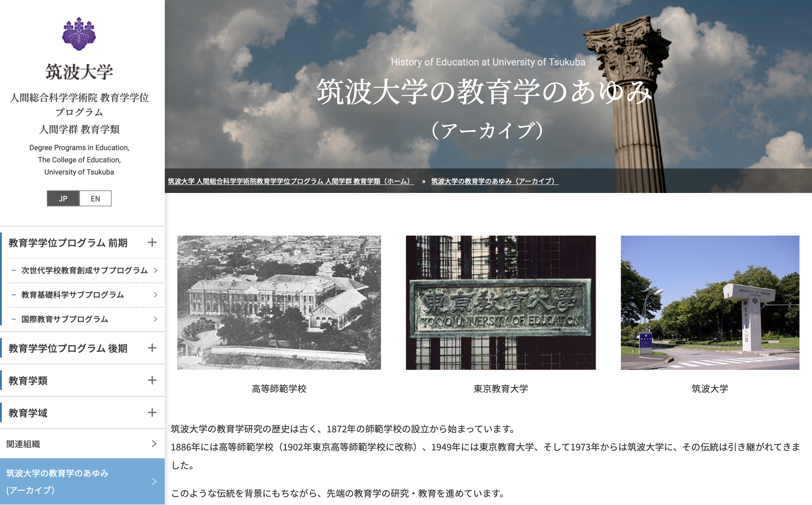Viewport: 812px width, 505px height.
Task: Switch language to JP
Action: click(63, 198)
